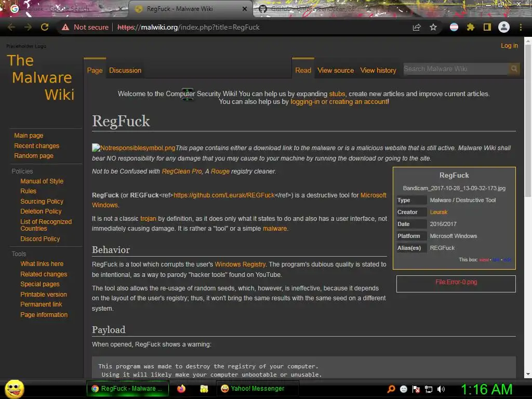Open the network tray icon
The width and height of the screenshot is (532, 399).
tap(429, 389)
